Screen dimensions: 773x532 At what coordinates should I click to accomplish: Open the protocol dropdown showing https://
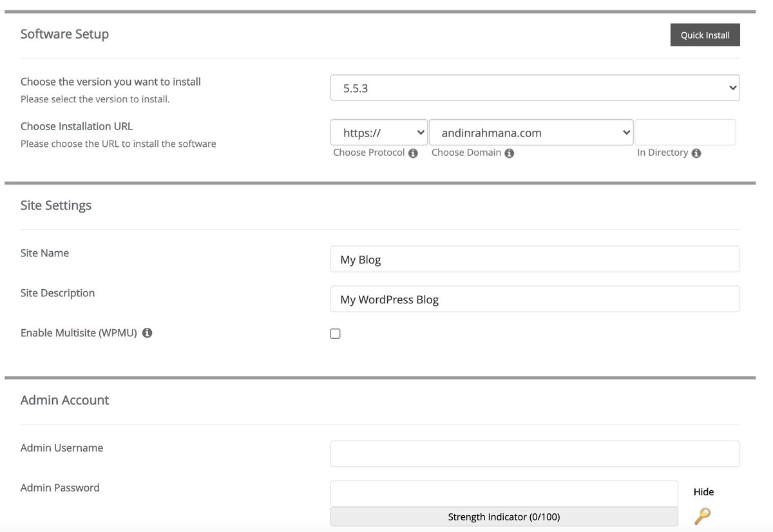click(x=378, y=132)
